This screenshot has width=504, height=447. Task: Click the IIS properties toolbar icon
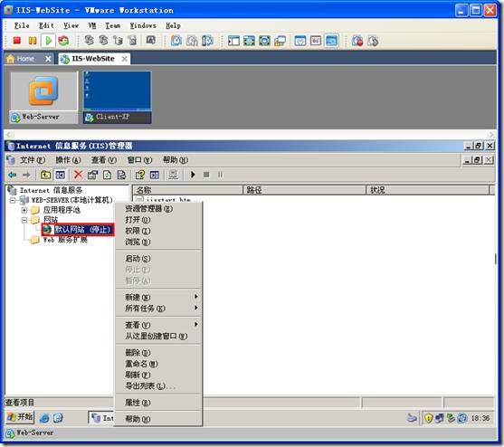(92, 175)
